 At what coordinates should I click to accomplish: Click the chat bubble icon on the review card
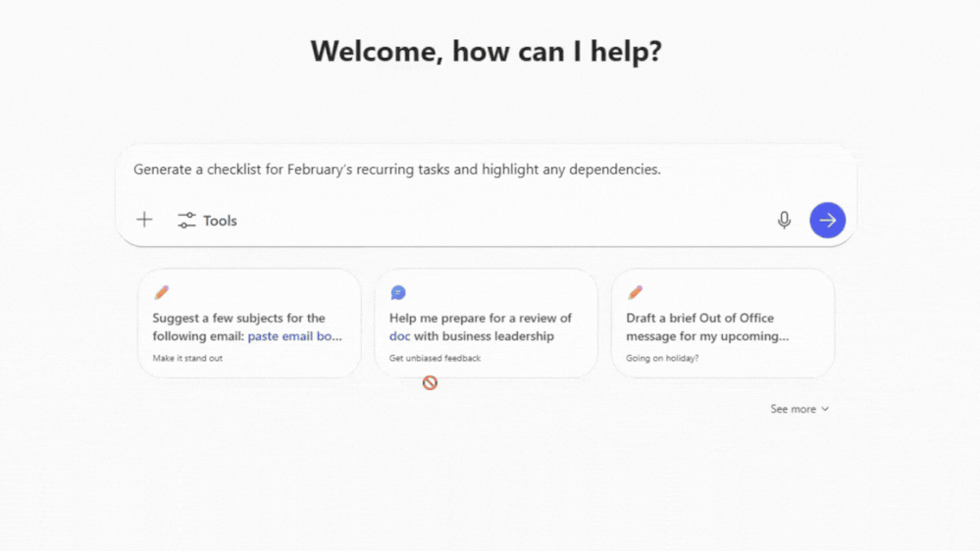398,292
